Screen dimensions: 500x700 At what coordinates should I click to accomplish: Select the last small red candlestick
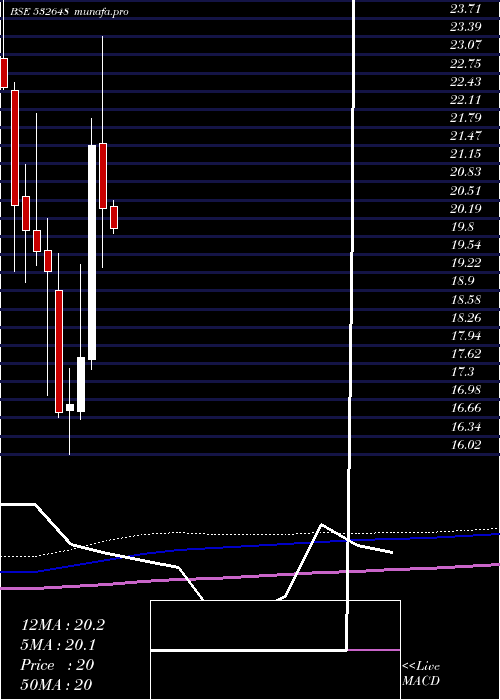coord(114,217)
